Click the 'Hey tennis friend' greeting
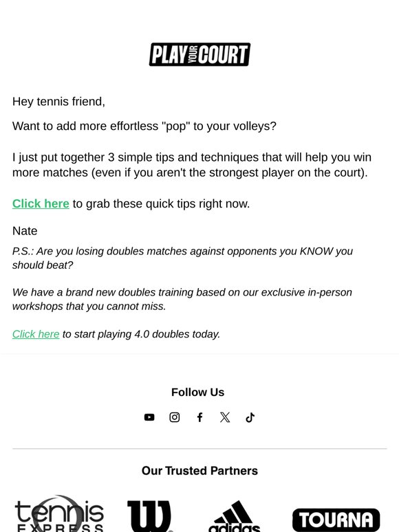The width and height of the screenshot is (399, 532). click(58, 102)
